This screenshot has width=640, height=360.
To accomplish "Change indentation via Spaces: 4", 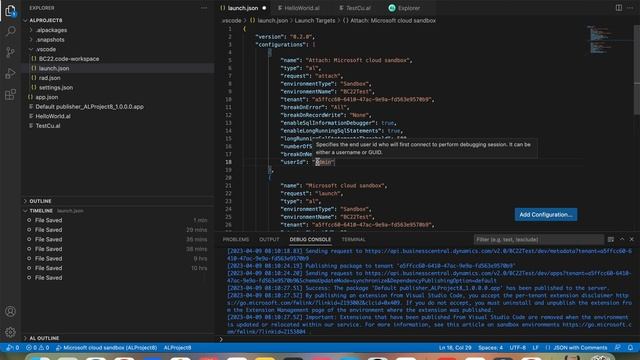I will 491,348.
